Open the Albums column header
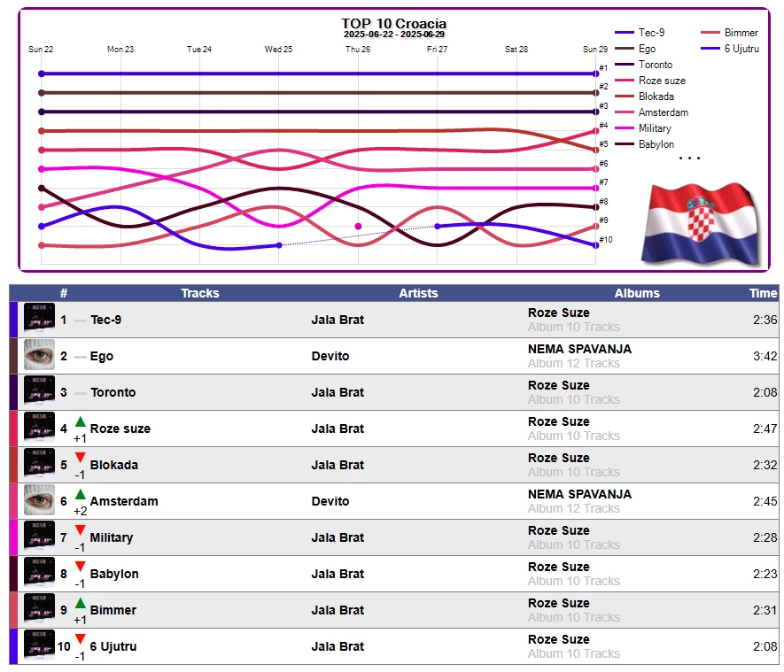The width and height of the screenshot is (784, 672). pos(637,293)
